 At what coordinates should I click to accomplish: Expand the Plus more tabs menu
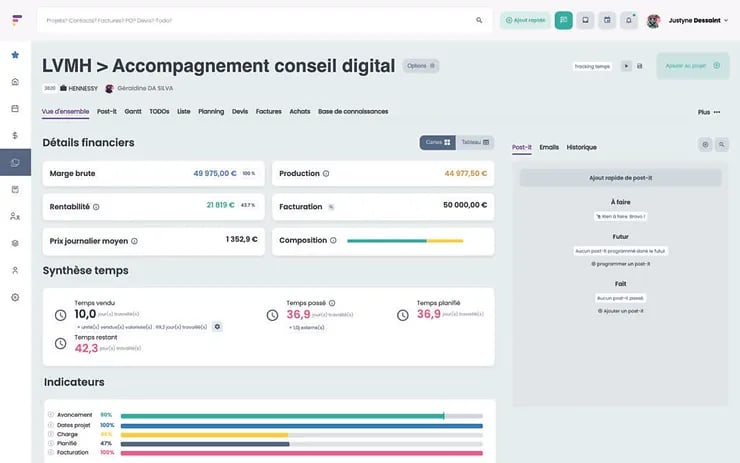tap(709, 112)
